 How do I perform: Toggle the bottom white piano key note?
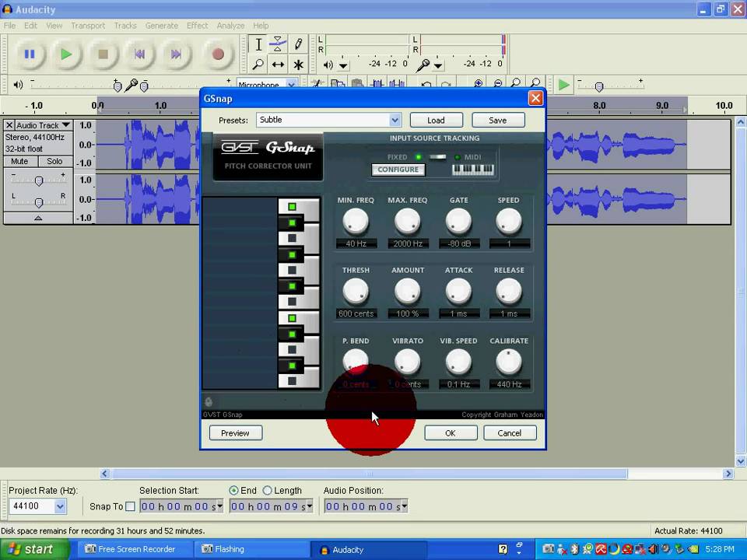pyautogui.click(x=292, y=381)
